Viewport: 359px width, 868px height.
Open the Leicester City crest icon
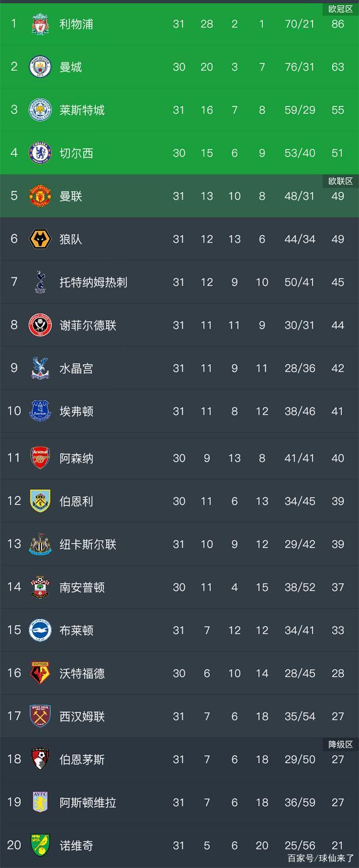point(40,110)
